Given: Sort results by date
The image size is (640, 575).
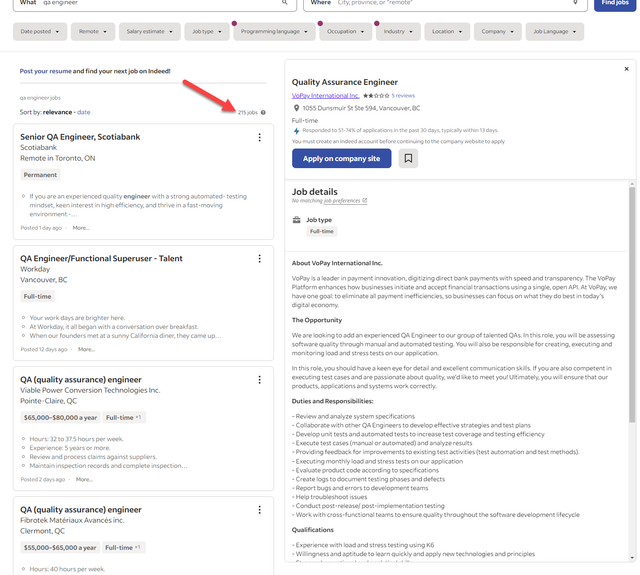Looking at the screenshot, I should coord(84,112).
